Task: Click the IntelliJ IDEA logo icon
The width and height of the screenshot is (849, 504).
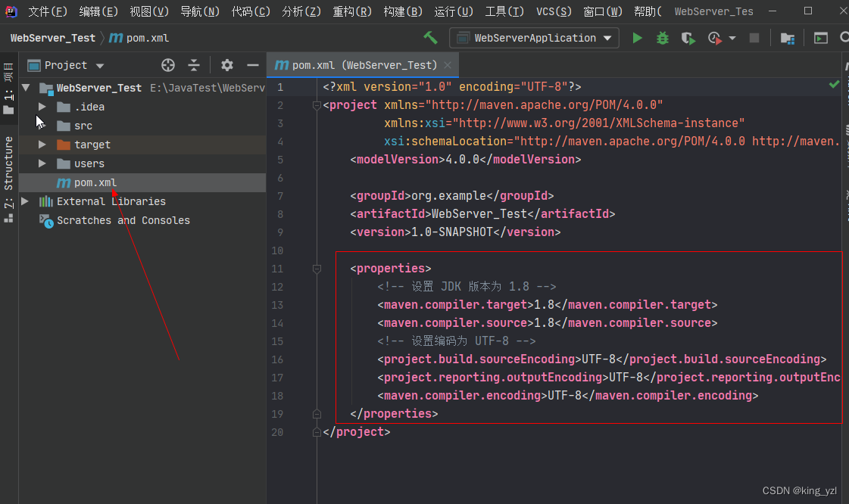Action: (11, 11)
